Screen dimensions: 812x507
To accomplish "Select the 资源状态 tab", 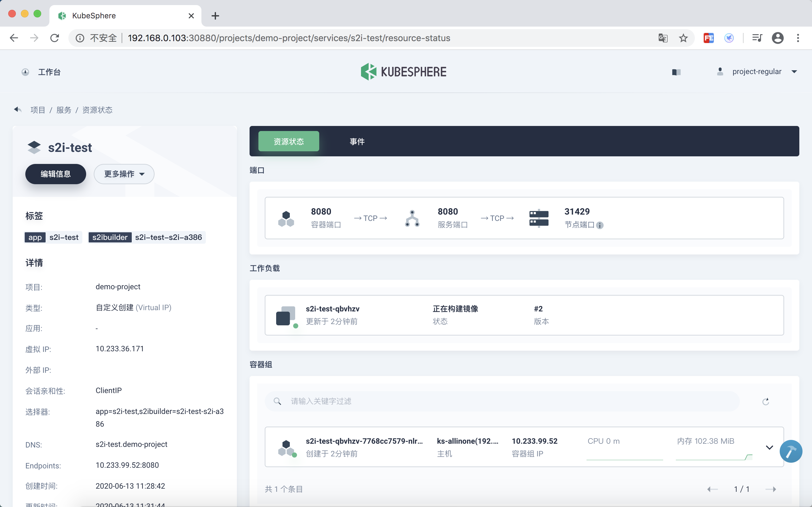I will point(289,141).
